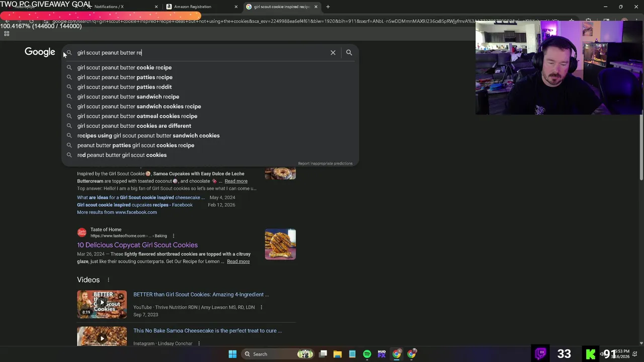
Task: Switch to the second Chrome taskbar icon
Action: [412, 354]
